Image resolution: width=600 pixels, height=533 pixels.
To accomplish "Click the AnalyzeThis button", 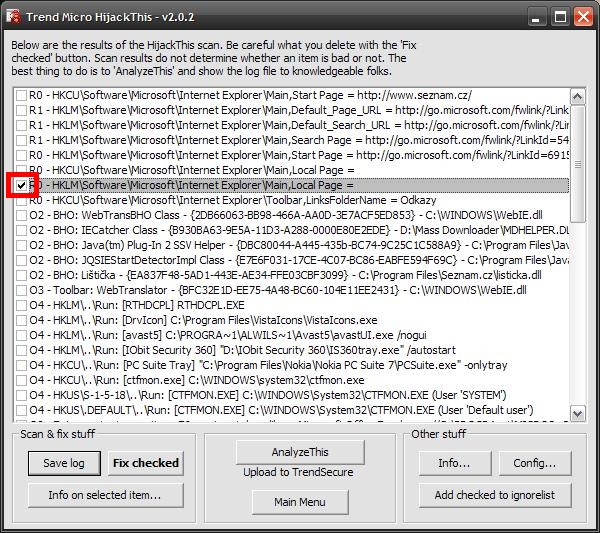I will (300, 452).
